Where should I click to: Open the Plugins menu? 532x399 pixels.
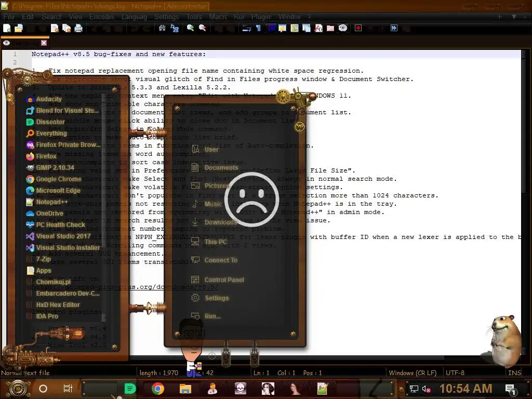tap(261, 17)
